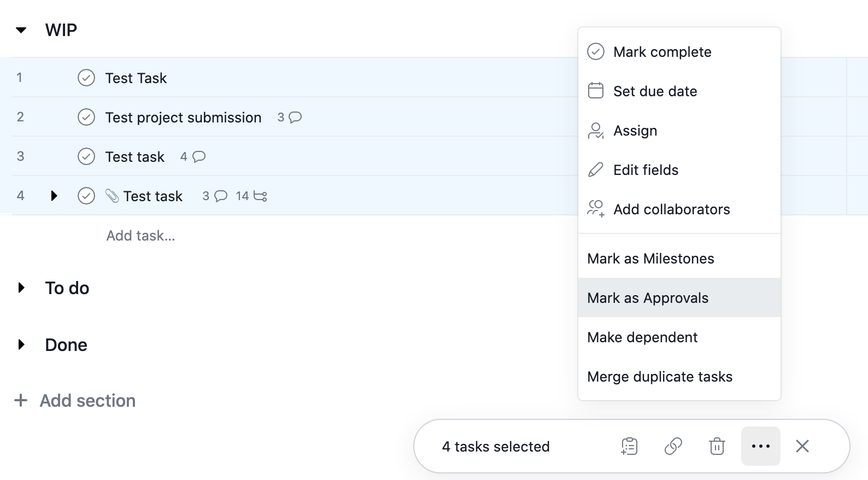Click the create task from selection icon
The height and width of the screenshot is (480, 868).
click(x=629, y=446)
